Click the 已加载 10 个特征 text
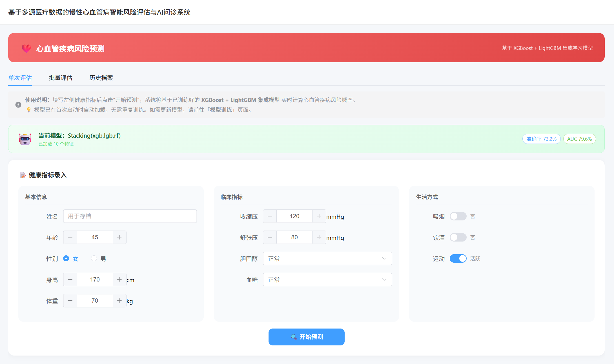This screenshot has height=364, width=614. tap(56, 144)
